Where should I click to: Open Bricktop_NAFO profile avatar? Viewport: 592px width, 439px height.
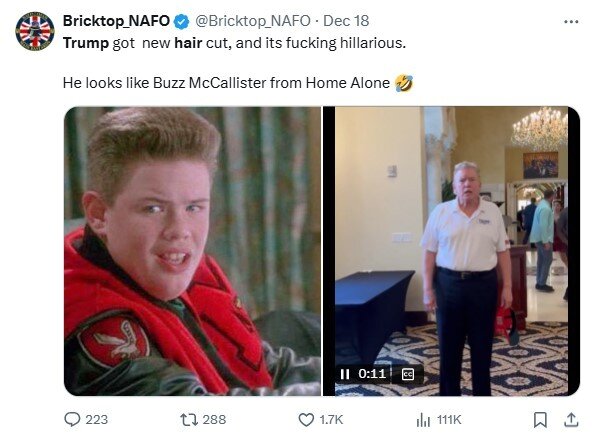point(35,31)
